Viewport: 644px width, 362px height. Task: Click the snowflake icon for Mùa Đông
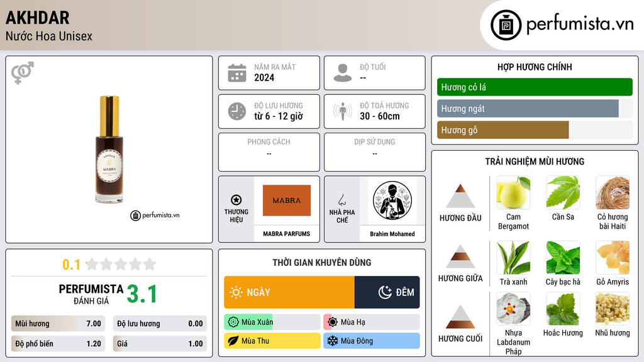pyautogui.click(x=333, y=341)
